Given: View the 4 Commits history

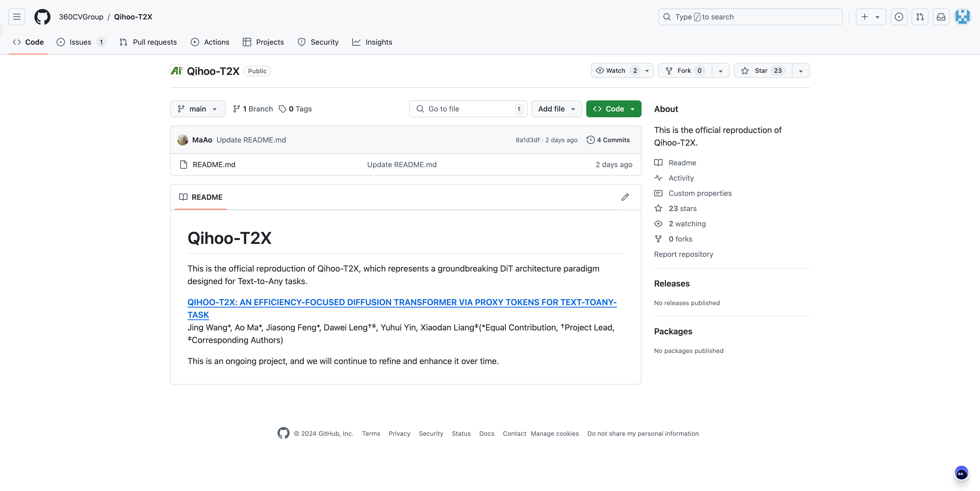Looking at the screenshot, I should 608,140.
